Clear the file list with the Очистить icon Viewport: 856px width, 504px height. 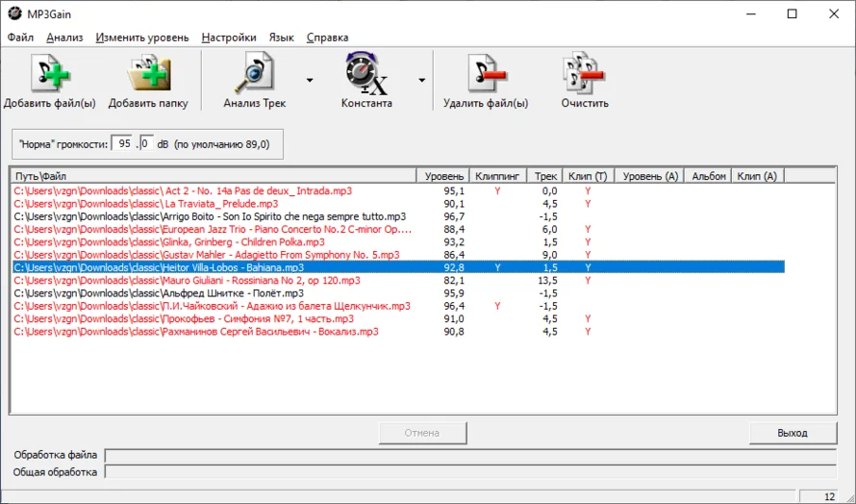(585, 75)
